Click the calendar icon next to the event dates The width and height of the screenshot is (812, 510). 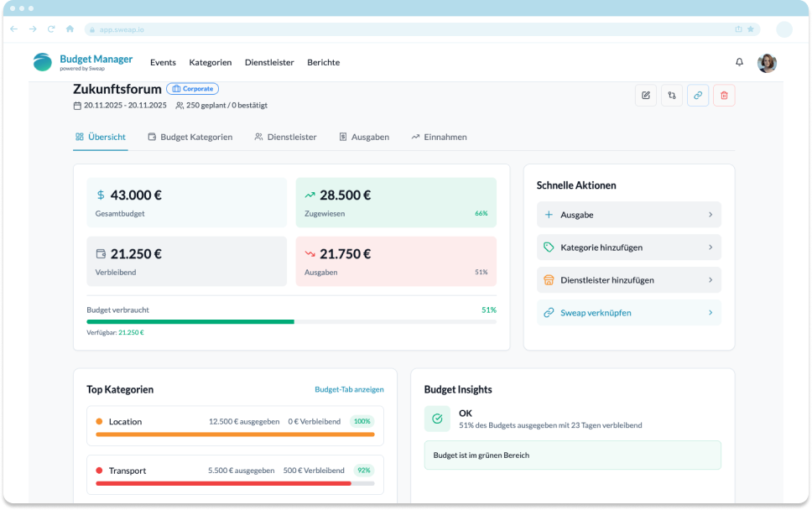77,105
